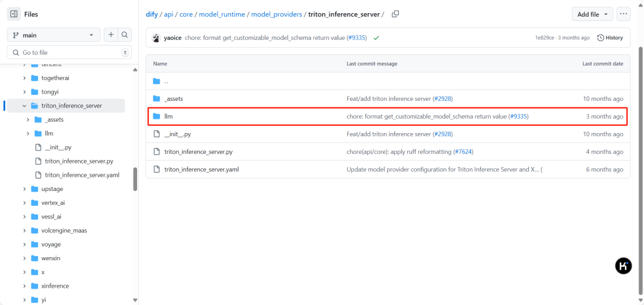
Task: Go to api in the breadcrumb
Action: pyautogui.click(x=168, y=14)
